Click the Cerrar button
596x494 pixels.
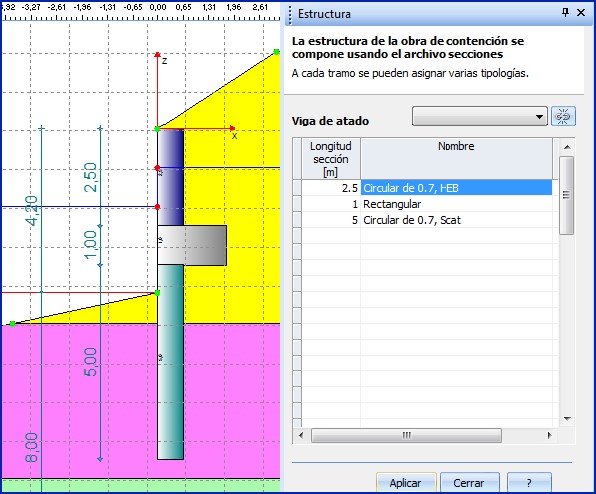click(469, 483)
